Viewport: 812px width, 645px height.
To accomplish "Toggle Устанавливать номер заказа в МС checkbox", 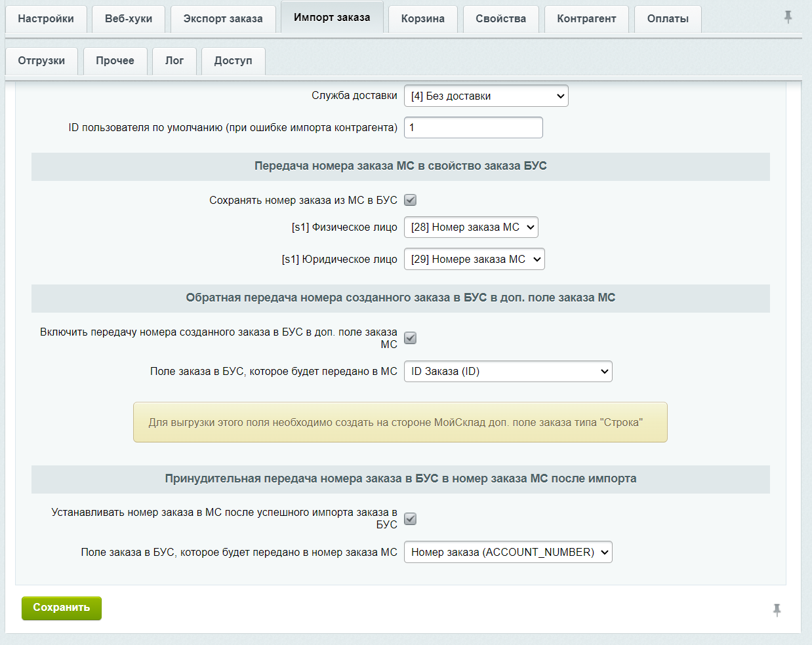I will (x=410, y=518).
